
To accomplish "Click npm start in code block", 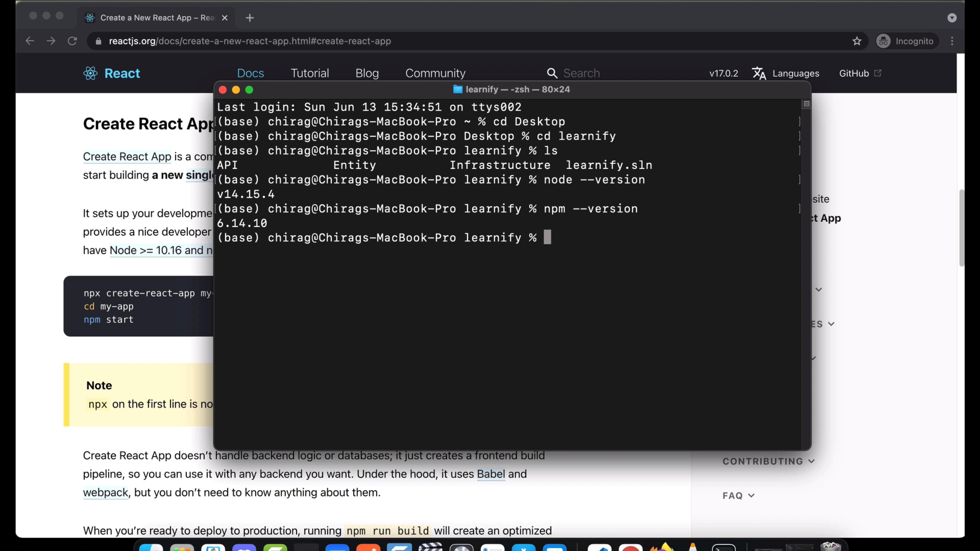I will (108, 319).
